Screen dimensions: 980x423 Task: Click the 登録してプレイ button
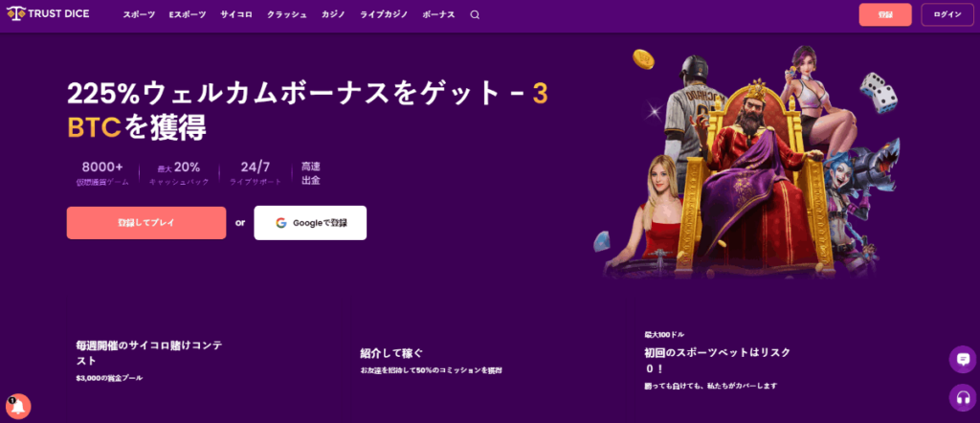coord(146,223)
